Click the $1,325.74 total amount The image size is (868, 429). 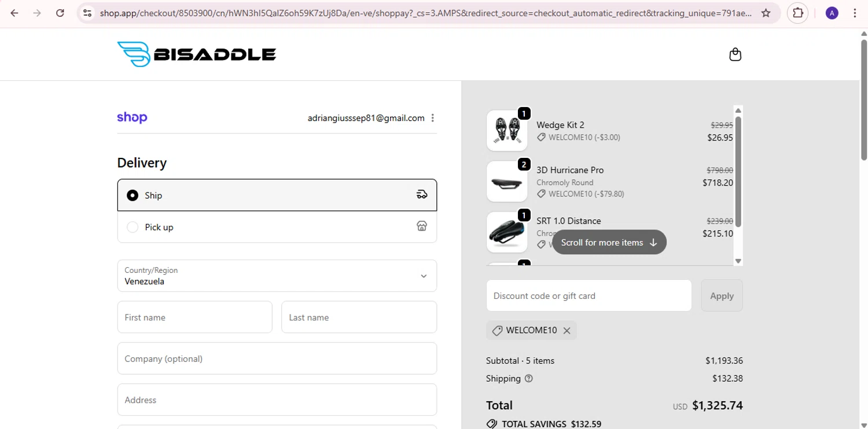click(718, 405)
